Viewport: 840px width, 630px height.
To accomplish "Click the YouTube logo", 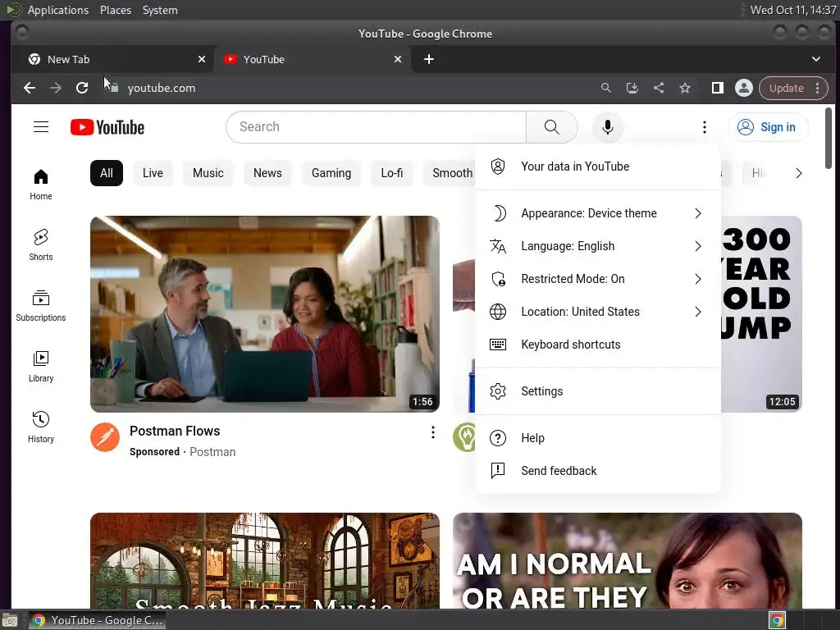I will point(107,127).
